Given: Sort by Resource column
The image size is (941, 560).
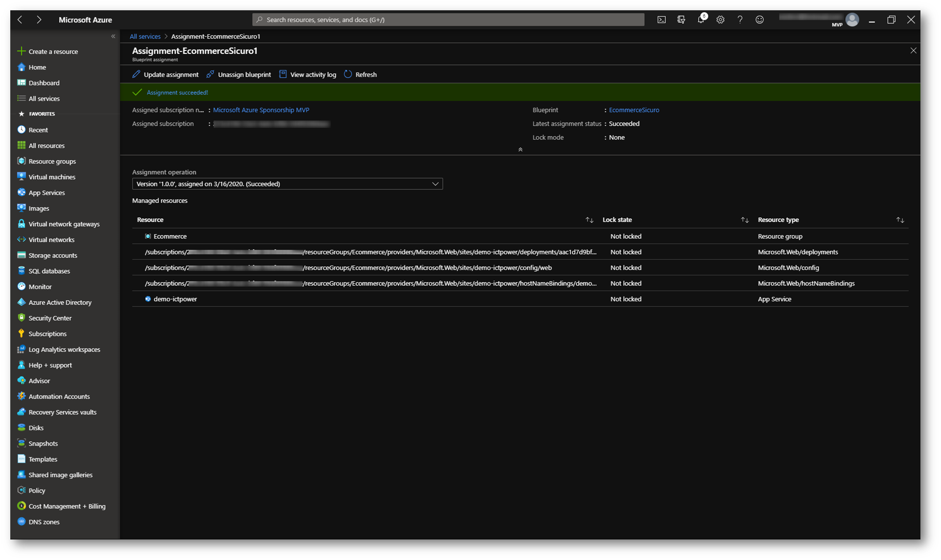Looking at the screenshot, I should (589, 220).
